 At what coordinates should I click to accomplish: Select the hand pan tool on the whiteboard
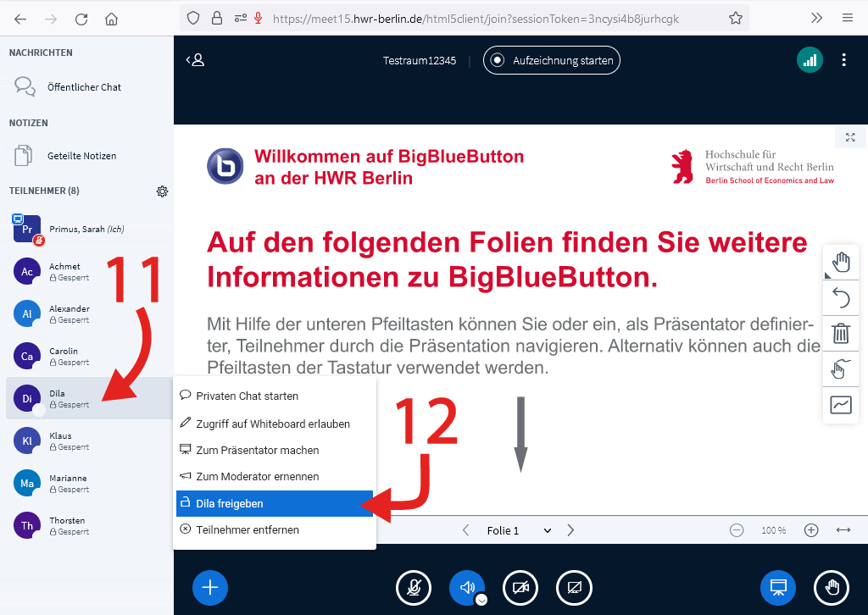coord(840,262)
